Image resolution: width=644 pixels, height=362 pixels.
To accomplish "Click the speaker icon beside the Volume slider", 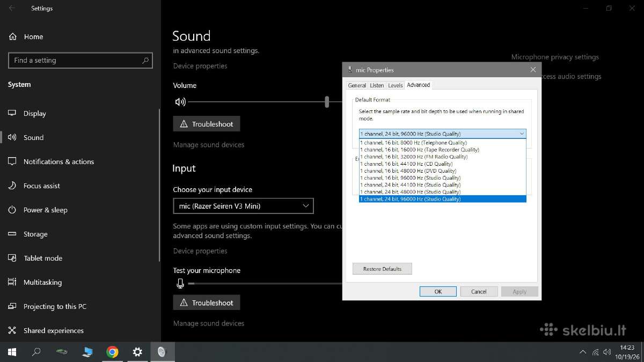I will point(180,102).
